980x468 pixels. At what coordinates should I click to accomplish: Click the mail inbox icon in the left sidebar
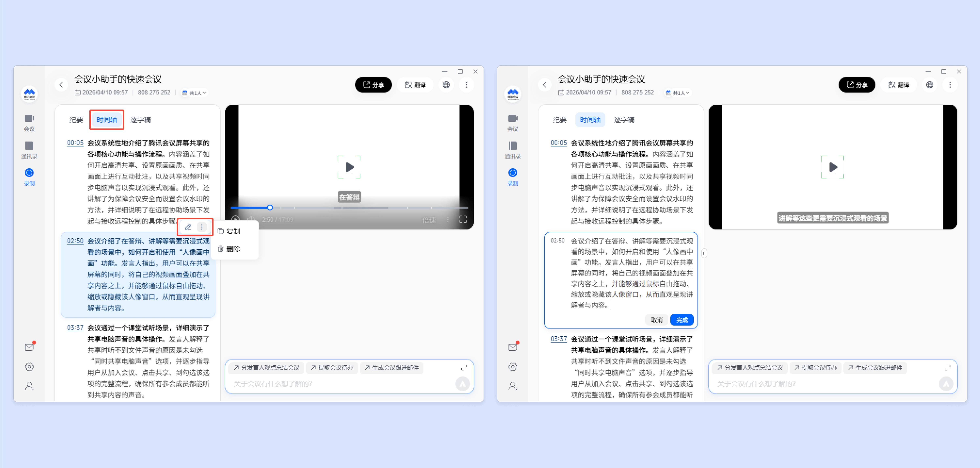click(x=29, y=347)
